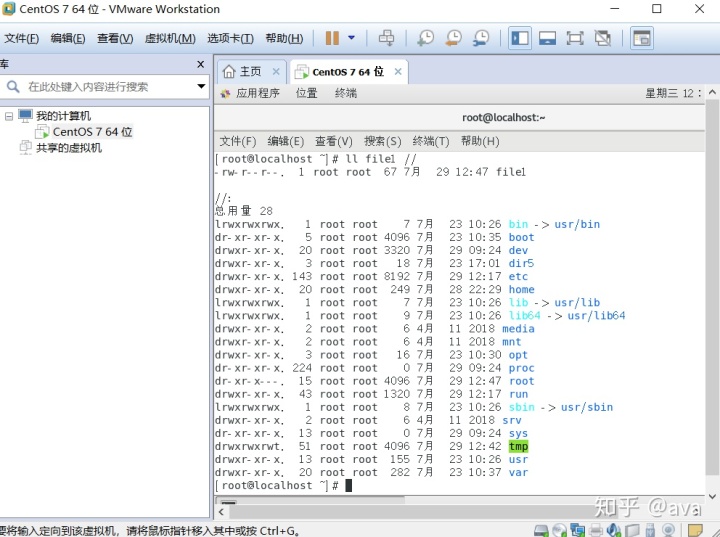Viewport: 720px width, 537px height.
Task: Open terminal 终端(T) menu
Action: [431, 141]
